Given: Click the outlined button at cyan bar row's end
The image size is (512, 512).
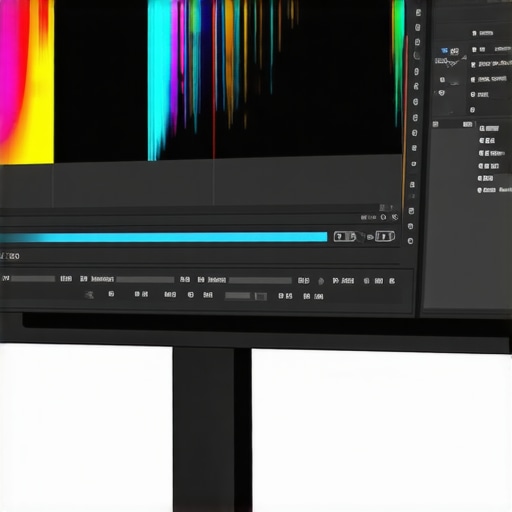Looking at the screenshot, I should [x=385, y=236].
